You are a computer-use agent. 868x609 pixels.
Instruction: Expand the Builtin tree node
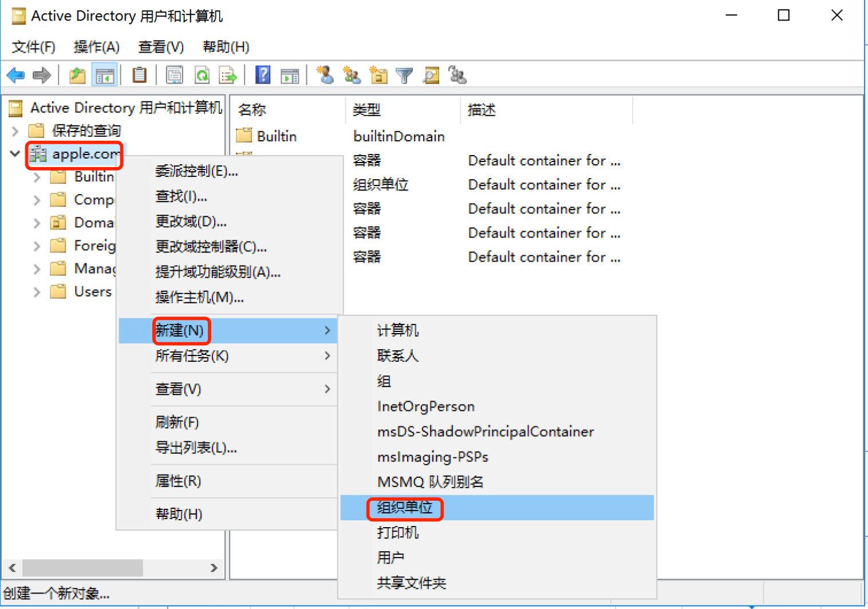[x=37, y=177]
